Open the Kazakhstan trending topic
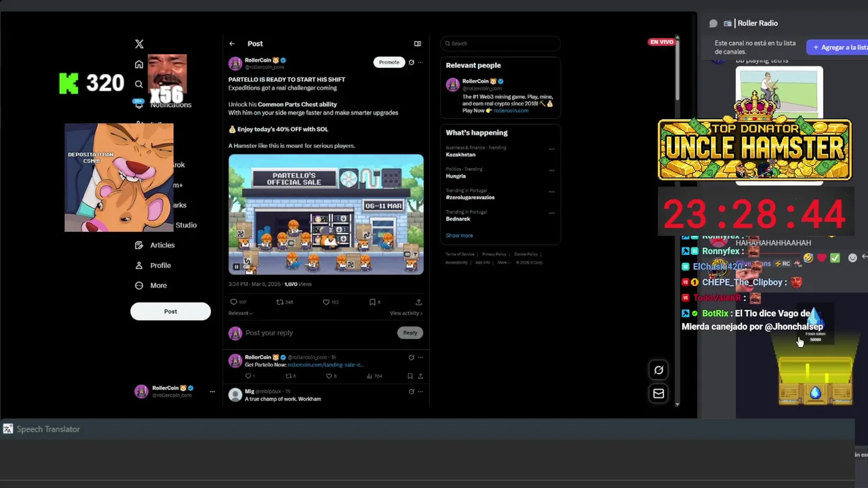The height and width of the screenshot is (488, 868). click(460, 155)
